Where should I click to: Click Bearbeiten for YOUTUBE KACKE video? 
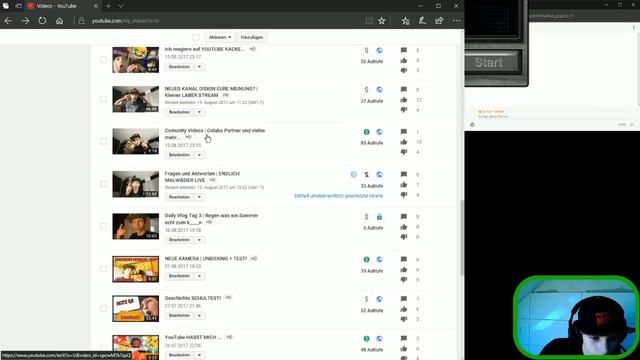click(180, 67)
